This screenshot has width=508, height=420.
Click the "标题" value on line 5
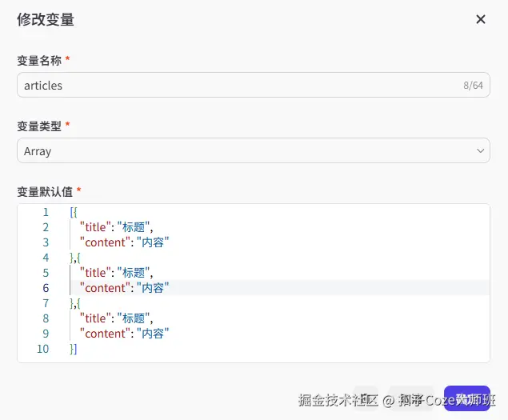(133, 273)
